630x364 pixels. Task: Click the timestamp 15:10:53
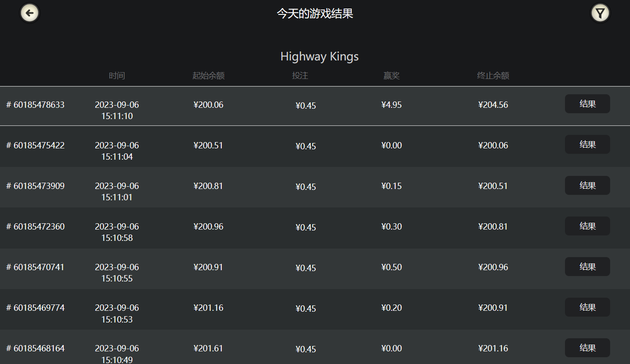[117, 320]
